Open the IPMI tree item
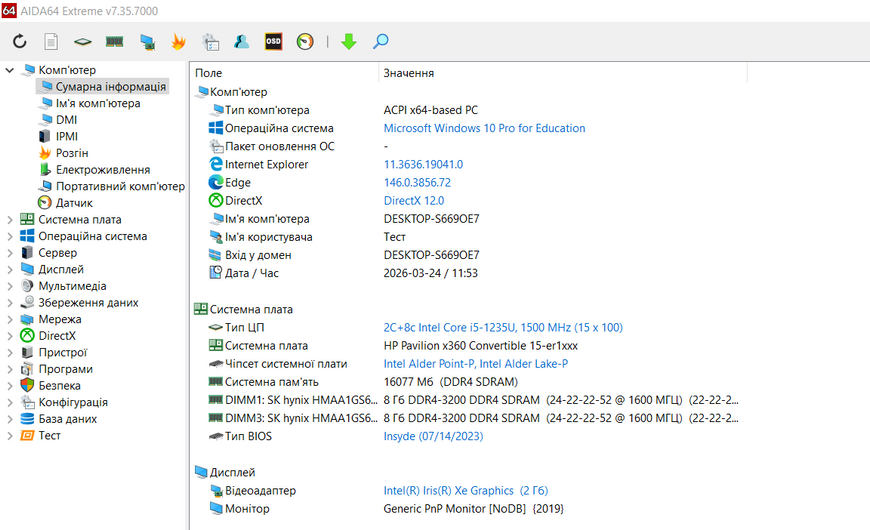Viewport: 870px width, 530px height. click(x=67, y=137)
